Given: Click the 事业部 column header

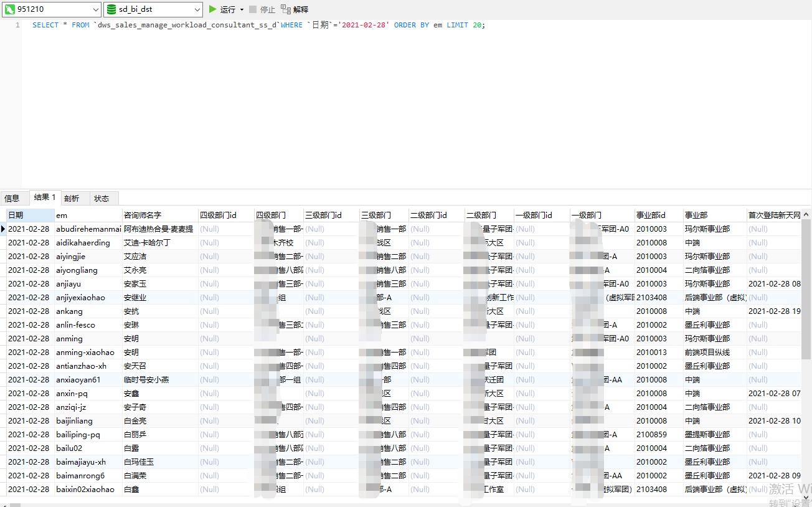Looking at the screenshot, I should (715, 215).
